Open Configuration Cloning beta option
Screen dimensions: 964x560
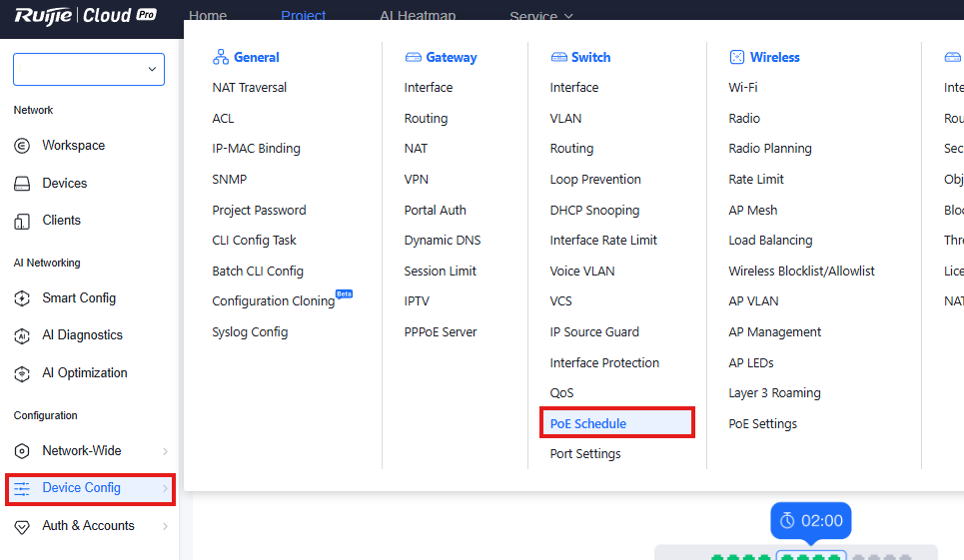pos(274,301)
